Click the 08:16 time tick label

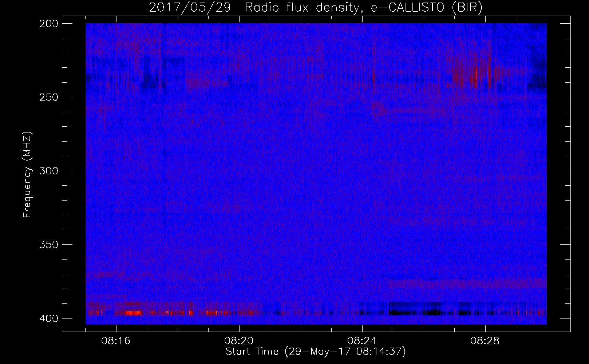(116, 341)
